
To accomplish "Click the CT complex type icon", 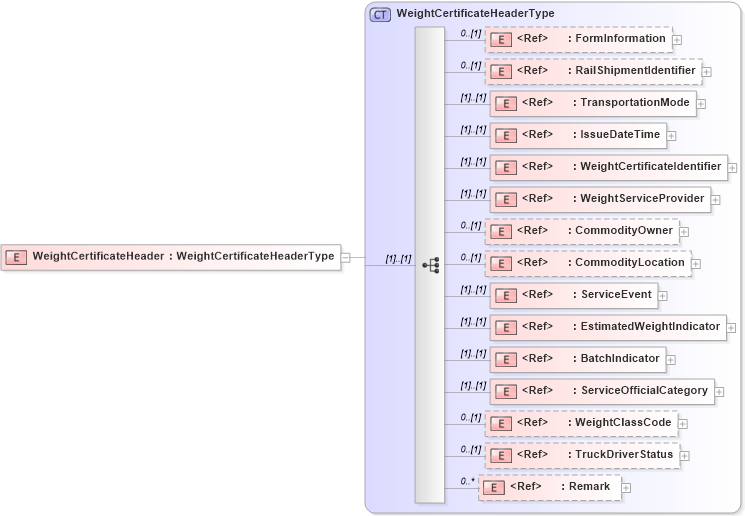I will (380, 15).
